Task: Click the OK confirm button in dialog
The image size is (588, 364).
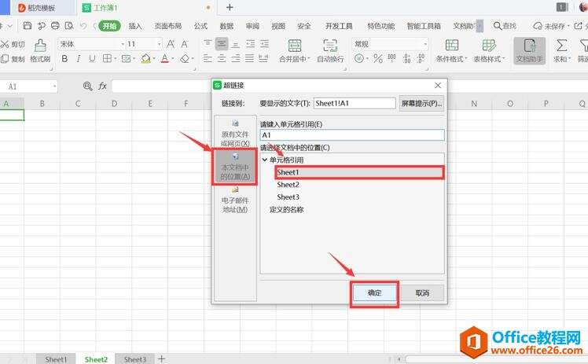Action: click(374, 292)
